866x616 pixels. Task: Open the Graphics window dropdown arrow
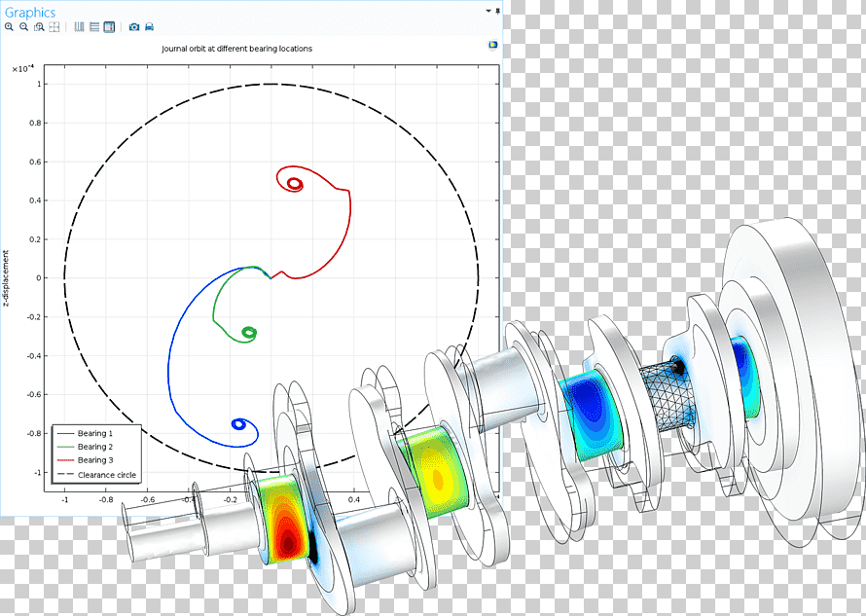(x=488, y=11)
